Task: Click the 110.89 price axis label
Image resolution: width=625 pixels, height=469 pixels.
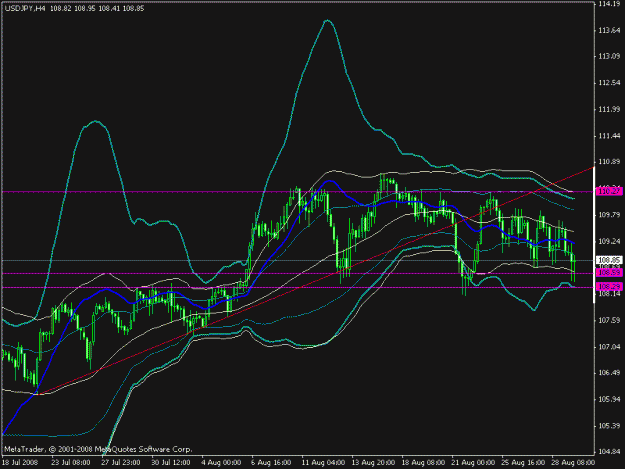Action: click(609, 162)
